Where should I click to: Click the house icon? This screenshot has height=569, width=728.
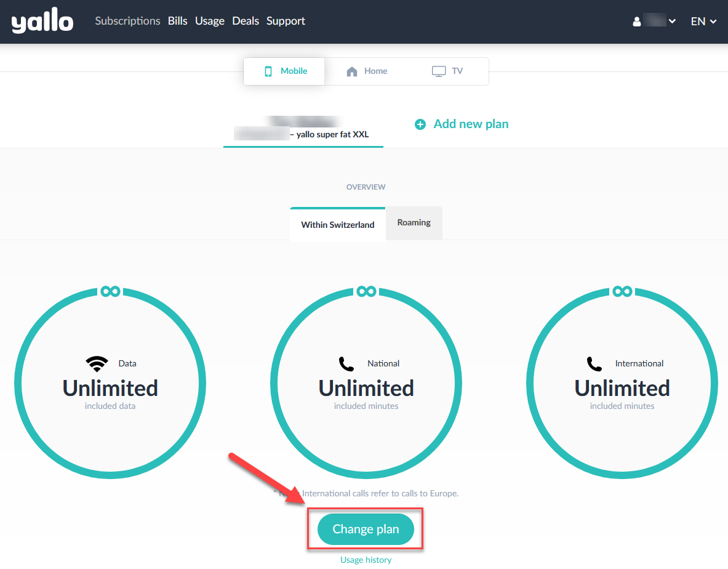click(x=352, y=71)
